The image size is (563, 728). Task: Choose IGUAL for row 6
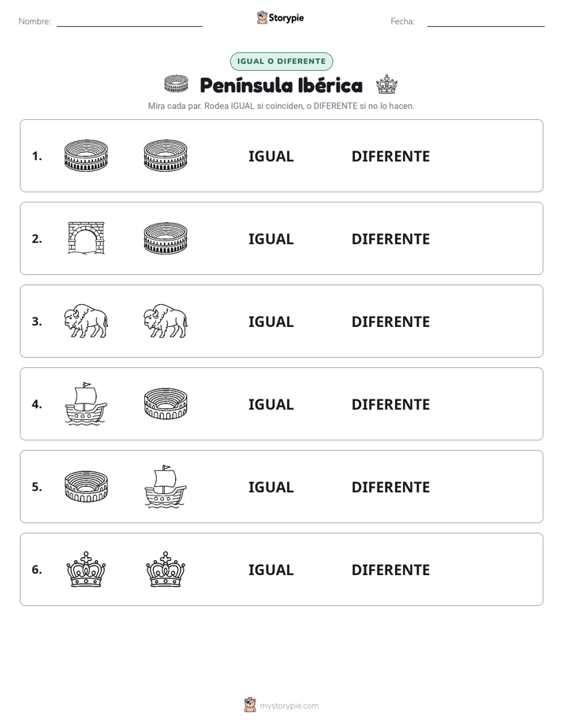click(270, 570)
